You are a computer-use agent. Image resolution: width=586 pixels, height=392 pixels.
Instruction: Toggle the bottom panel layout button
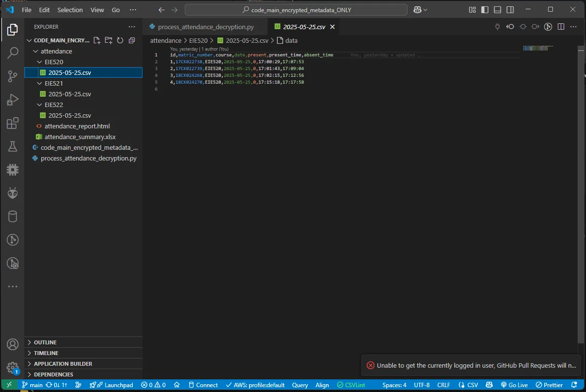tap(497, 10)
